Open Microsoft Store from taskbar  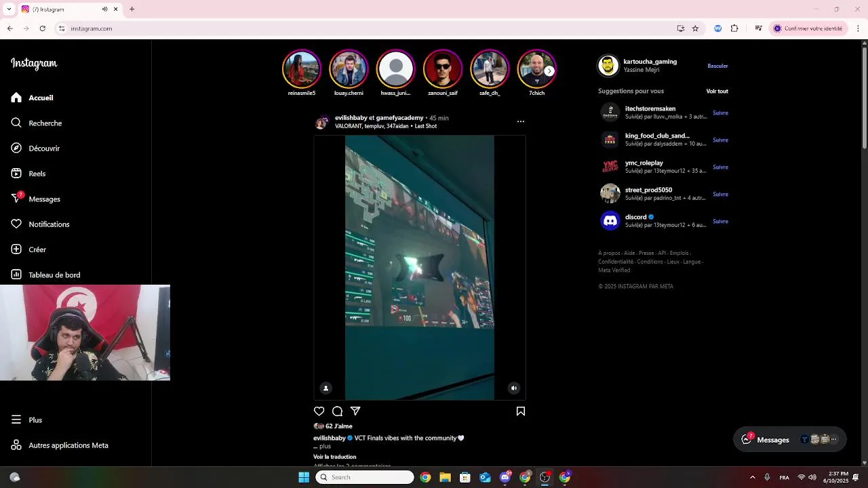pos(465,477)
